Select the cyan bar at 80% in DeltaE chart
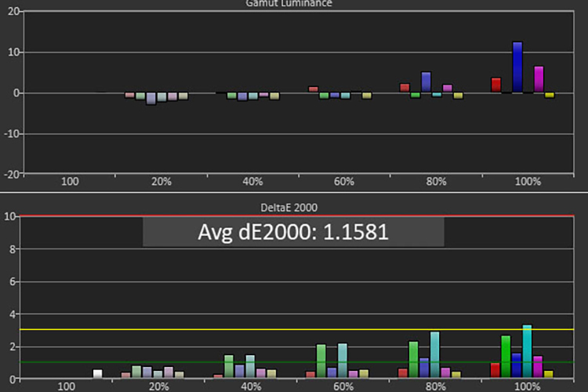This screenshot has width=588, height=392. pyautogui.click(x=434, y=354)
